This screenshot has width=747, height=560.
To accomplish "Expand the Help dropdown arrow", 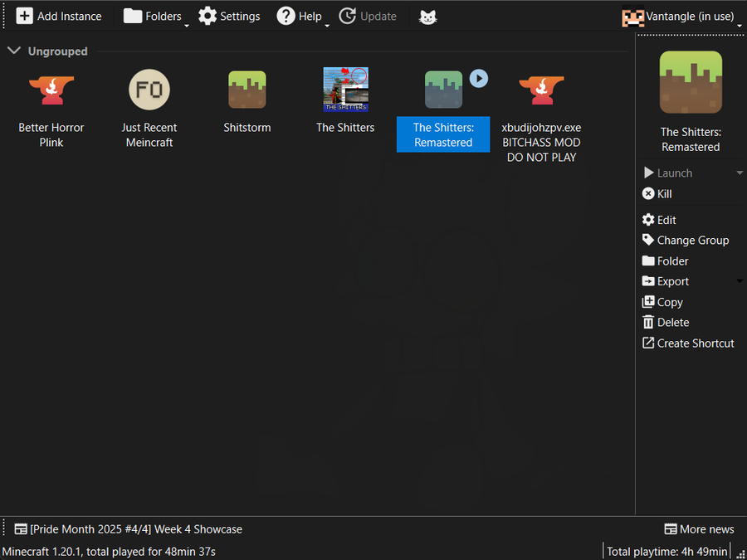I will click(327, 25).
